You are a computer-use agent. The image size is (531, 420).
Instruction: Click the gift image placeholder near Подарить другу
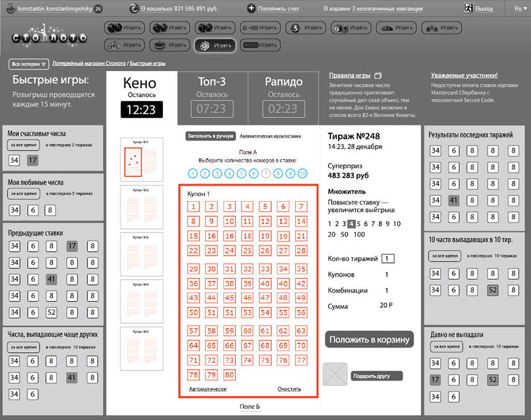336,375
